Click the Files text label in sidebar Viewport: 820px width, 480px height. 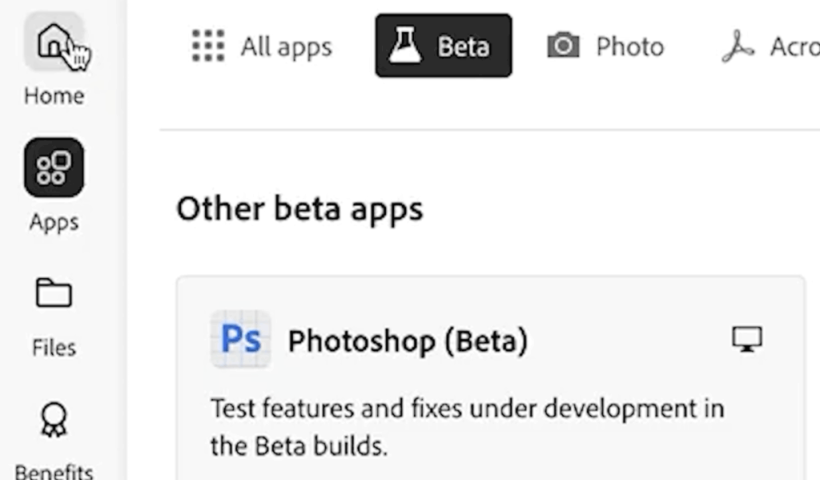click(54, 348)
